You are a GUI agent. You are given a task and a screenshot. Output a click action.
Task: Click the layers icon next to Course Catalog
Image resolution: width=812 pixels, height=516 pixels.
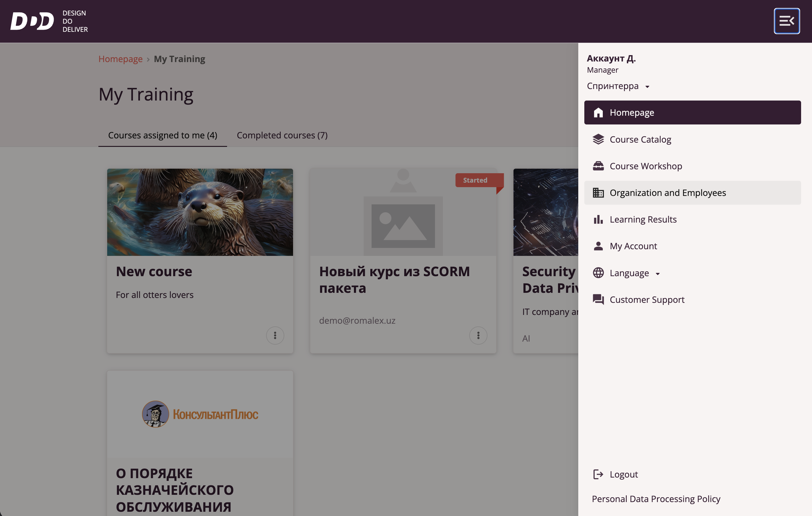(x=598, y=139)
